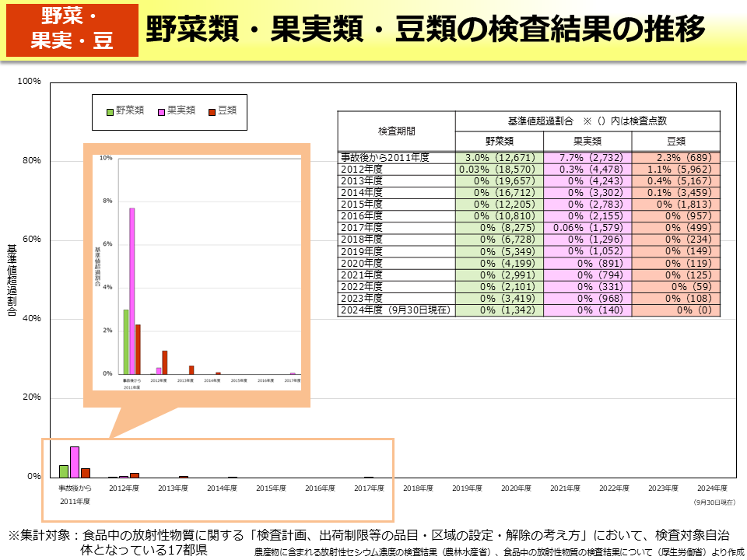Select the red 豆類 legend marker
747x560 pixels.
click(x=212, y=111)
